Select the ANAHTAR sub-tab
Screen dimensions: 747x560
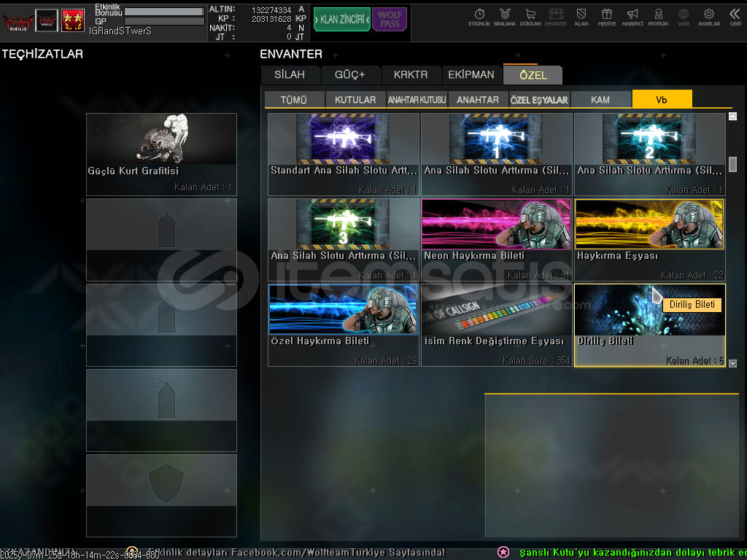click(x=478, y=99)
